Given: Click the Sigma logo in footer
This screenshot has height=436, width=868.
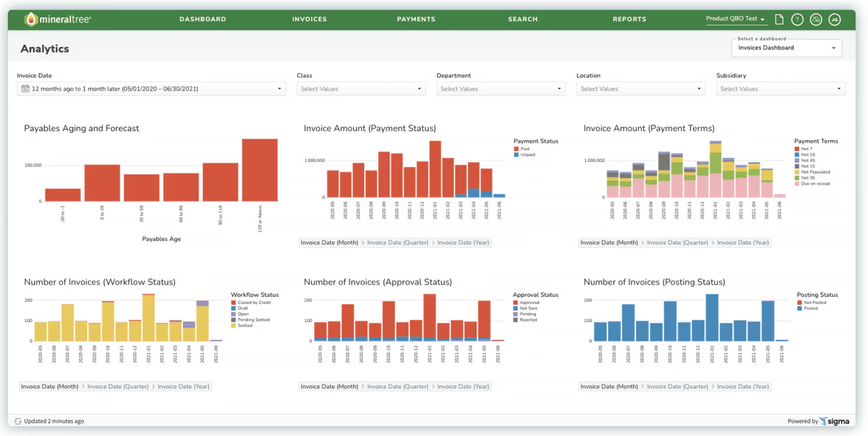Looking at the screenshot, I should pyautogui.click(x=834, y=421).
